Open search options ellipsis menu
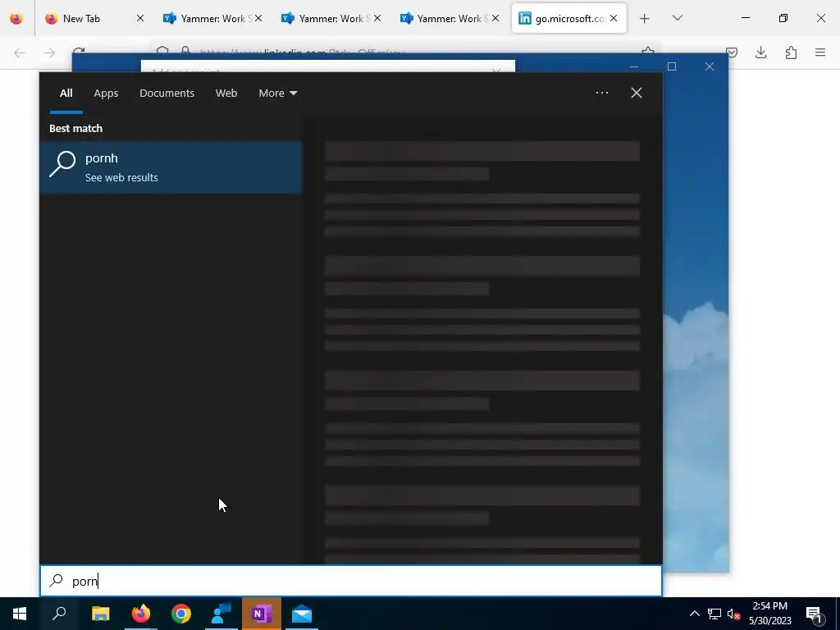 point(601,93)
